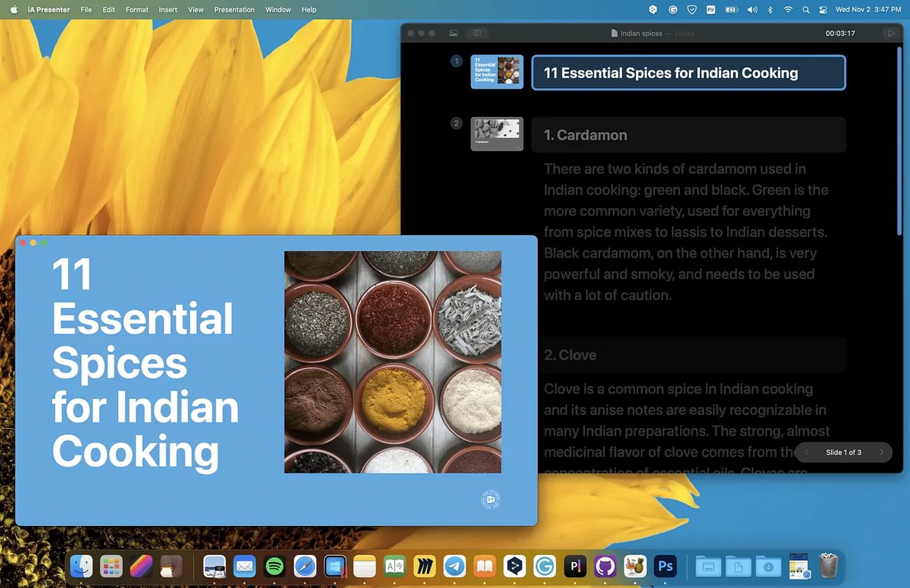The height and width of the screenshot is (588, 910).
Task: Click the 'Indian spices' document title
Action: [640, 34]
